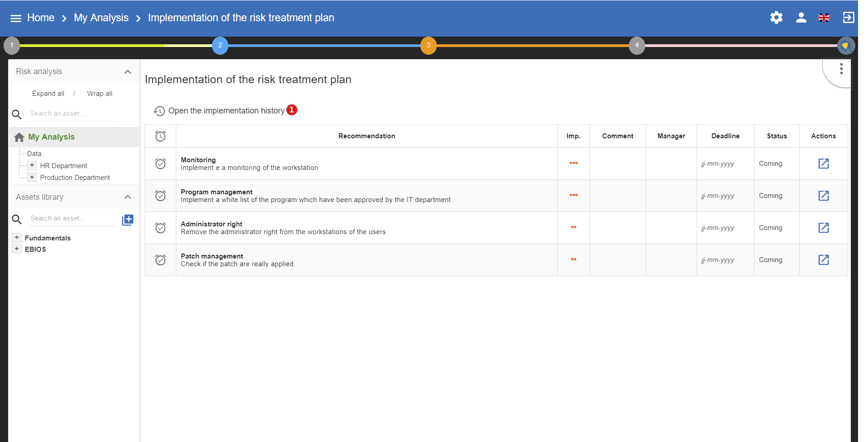
Task: Expand the Fundamentals library node
Action: 17,238
